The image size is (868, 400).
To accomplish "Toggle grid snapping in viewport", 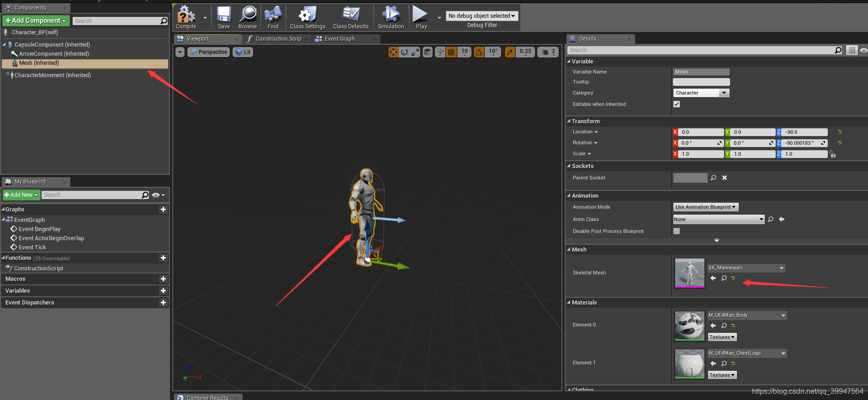I will click(x=451, y=52).
